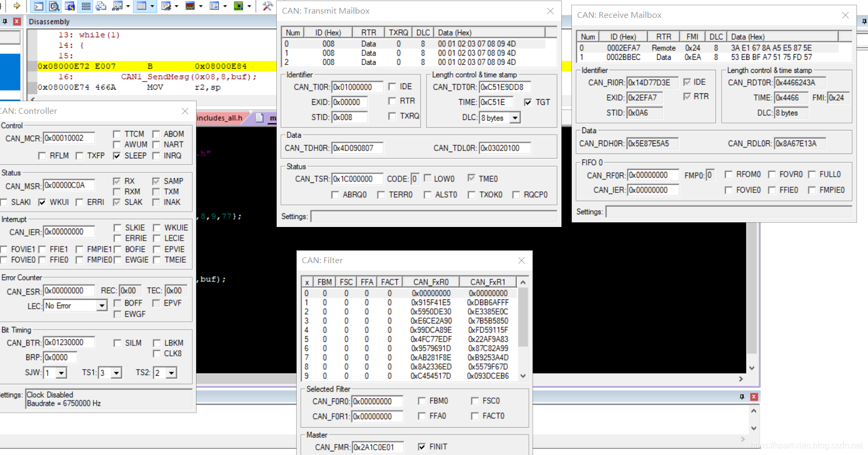Expand the Watch Windows dropdown arrow

(128, 6)
